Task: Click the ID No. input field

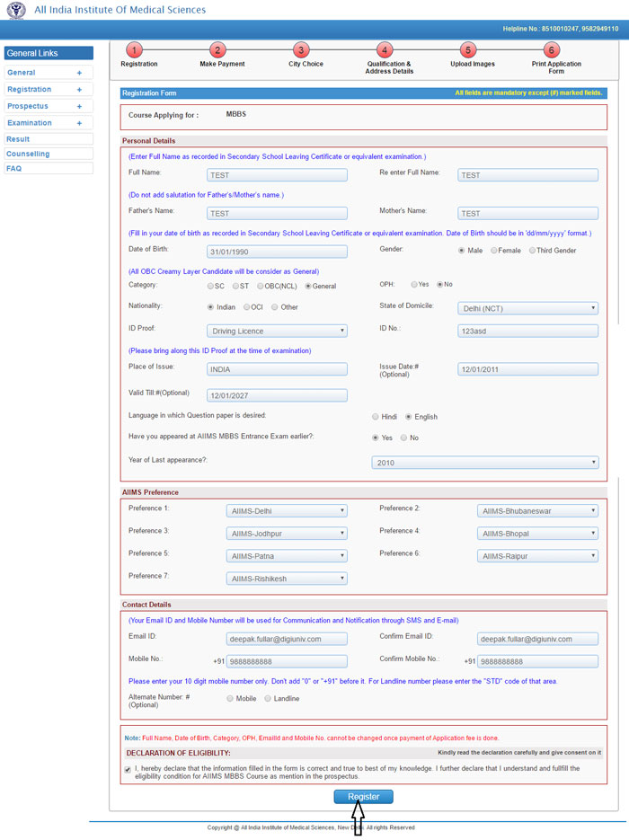Action: (527, 331)
